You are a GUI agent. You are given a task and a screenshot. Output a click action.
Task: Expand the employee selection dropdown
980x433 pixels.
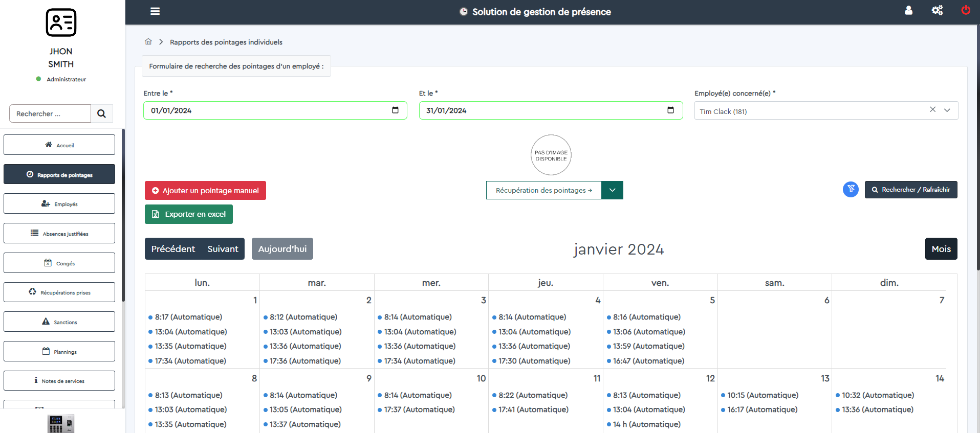(947, 110)
